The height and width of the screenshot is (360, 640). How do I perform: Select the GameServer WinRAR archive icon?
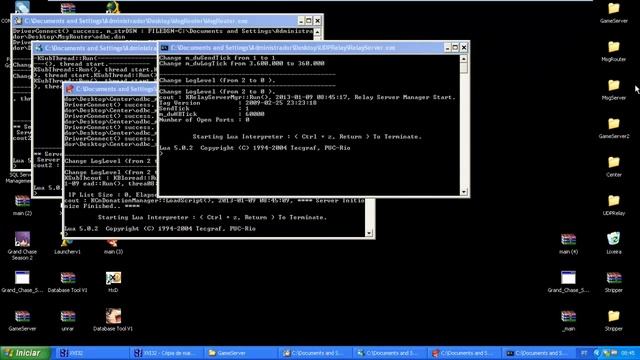point(22,316)
